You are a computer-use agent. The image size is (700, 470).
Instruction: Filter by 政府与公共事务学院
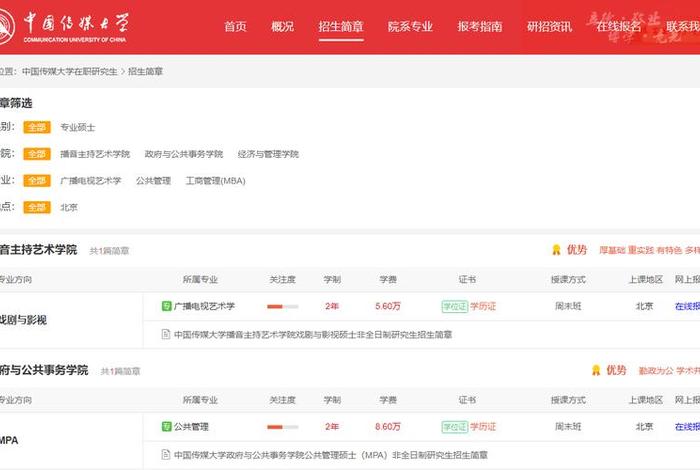[184, 154]
